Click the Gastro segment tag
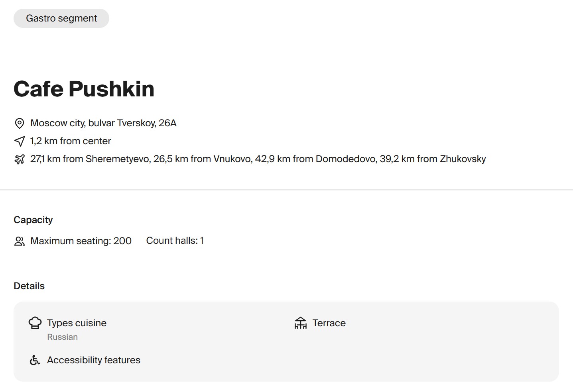573x392 pixels. click(61, 18)
